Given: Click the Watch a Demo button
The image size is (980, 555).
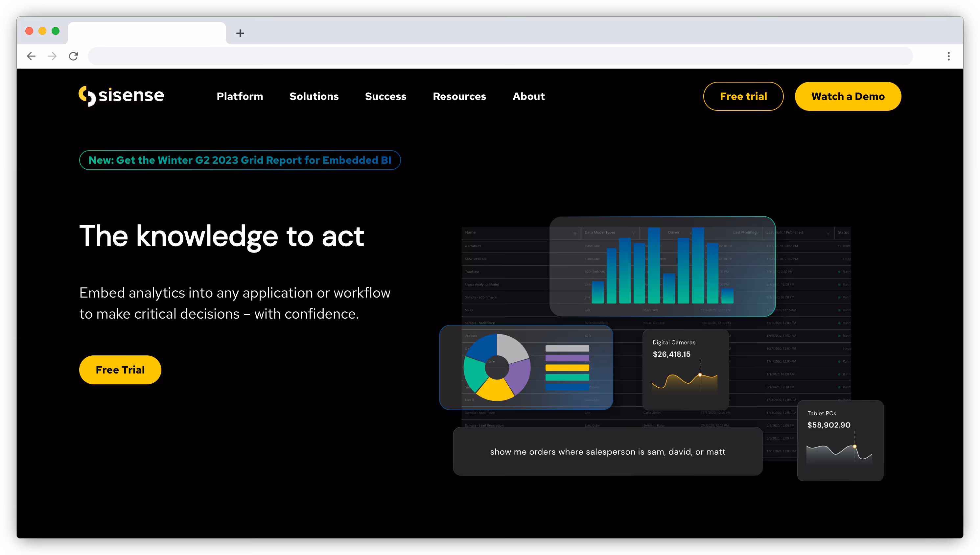Looking at the screenshot, I should (848, 96).
